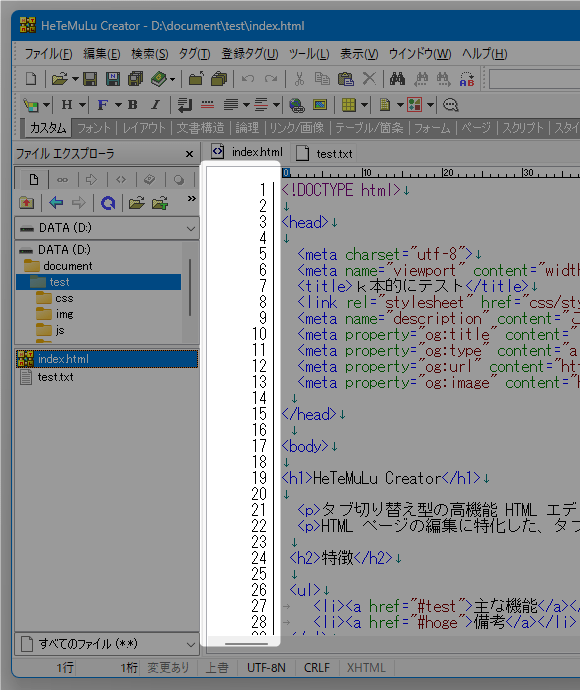Click the toolbar search input field
This screenshot has width=580, height=690.
[534, 80]
